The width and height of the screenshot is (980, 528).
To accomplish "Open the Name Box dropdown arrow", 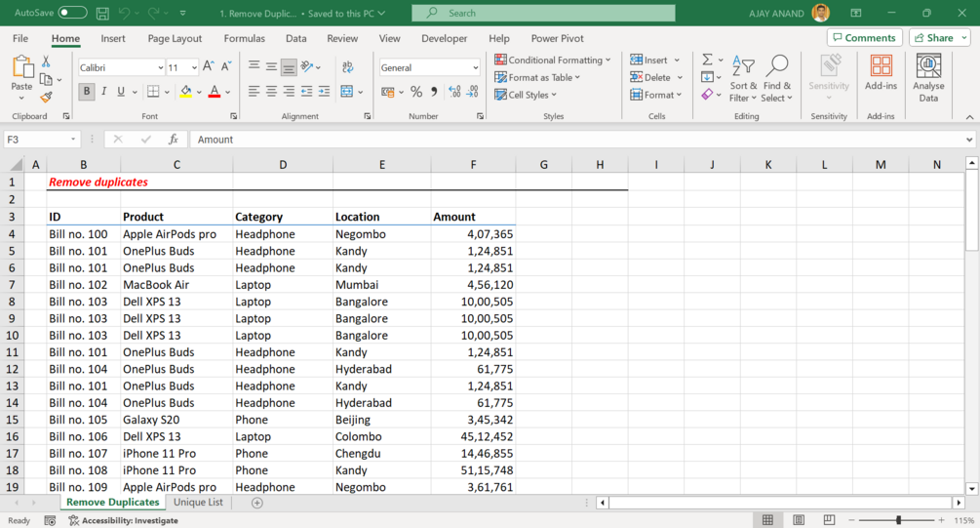I will point(73,140).
